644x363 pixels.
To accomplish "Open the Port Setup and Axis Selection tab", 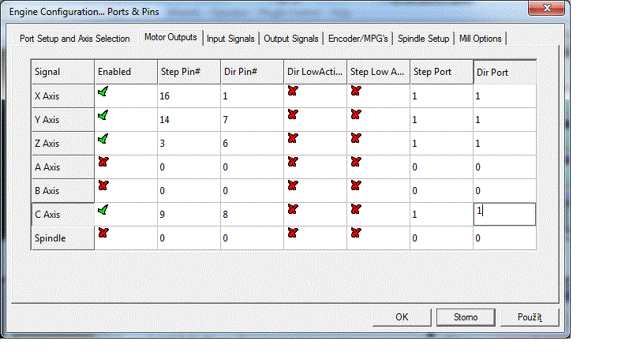I will point(75,39).
